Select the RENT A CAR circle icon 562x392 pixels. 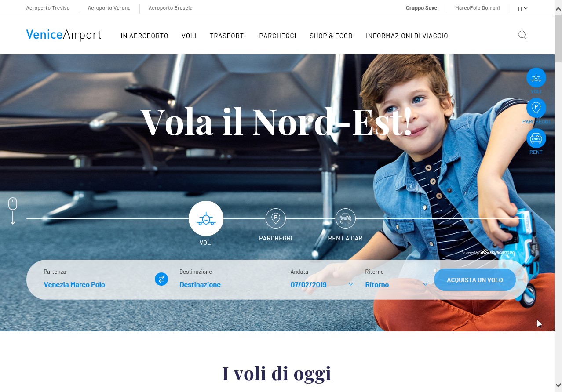click(346, 218)
